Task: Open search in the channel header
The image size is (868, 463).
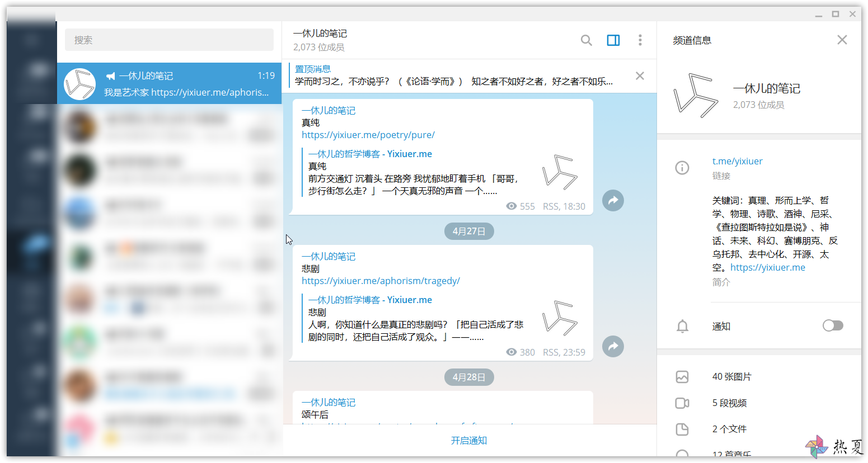Action: pyautogui.click(x=586, y=40)
